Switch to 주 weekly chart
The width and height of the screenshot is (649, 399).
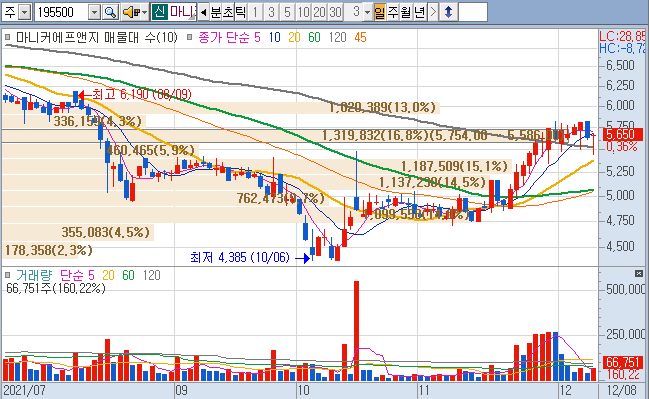[x=393, y=12]
